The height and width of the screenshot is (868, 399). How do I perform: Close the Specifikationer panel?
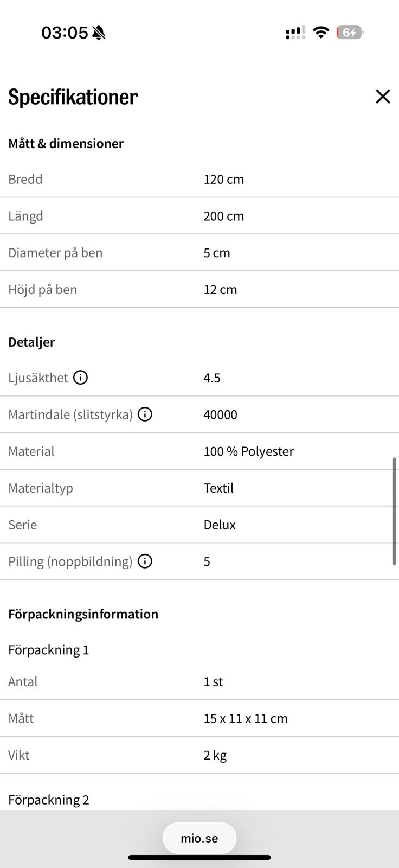click(383, 97)
